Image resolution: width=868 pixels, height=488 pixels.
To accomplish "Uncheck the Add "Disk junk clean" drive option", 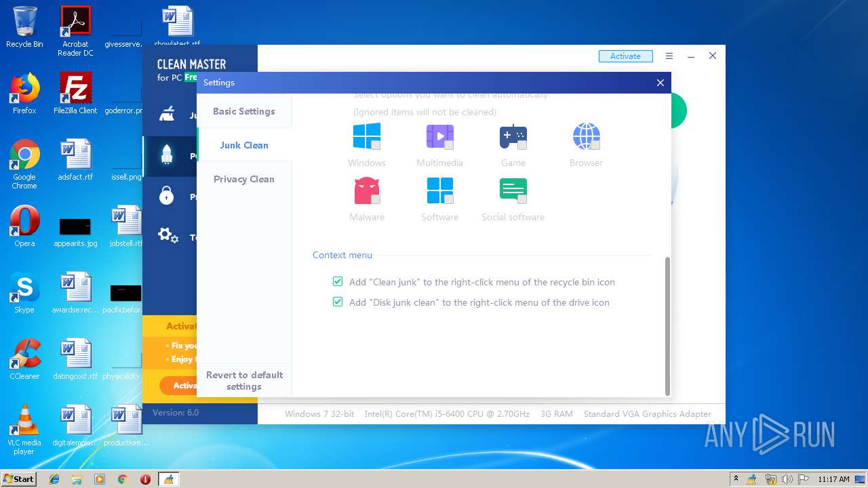I will [x=338, y=302].
